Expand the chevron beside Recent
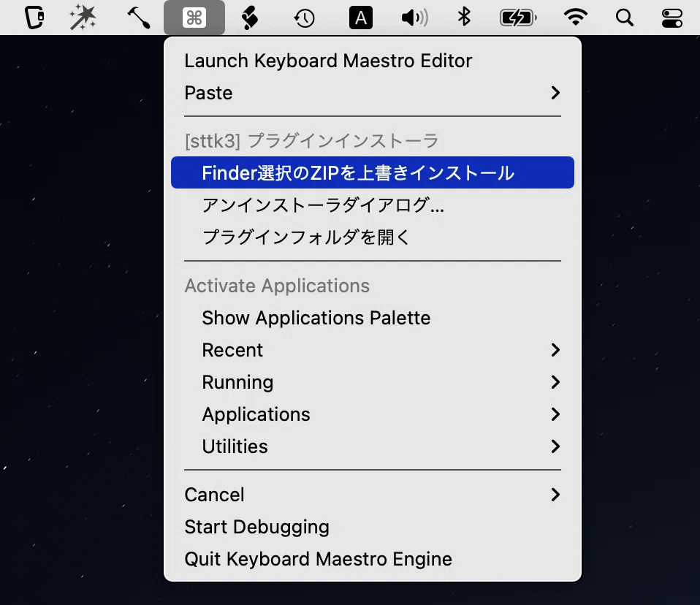The height and width of the screenshot is (605, 700). pos(555,350)
